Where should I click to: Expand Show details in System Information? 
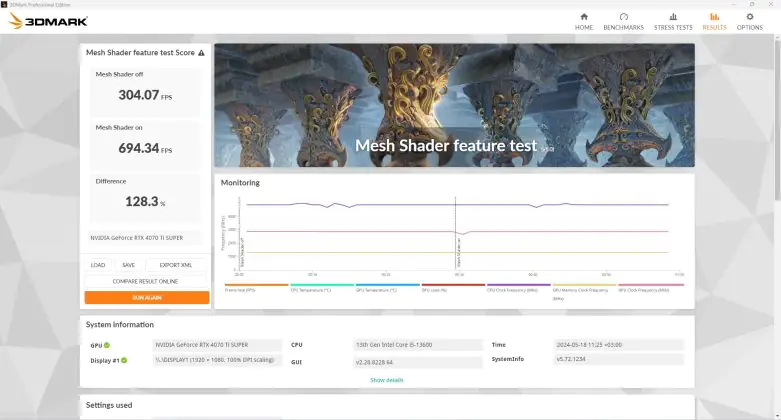click(x=387, y=380)
